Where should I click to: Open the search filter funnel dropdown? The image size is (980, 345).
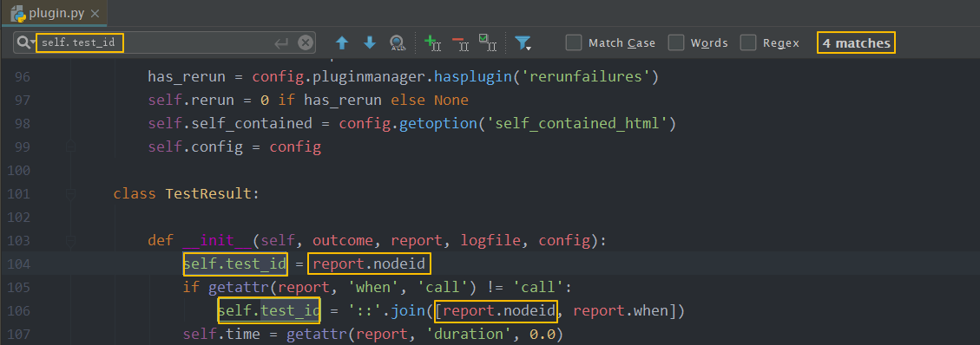click(523, 43)
